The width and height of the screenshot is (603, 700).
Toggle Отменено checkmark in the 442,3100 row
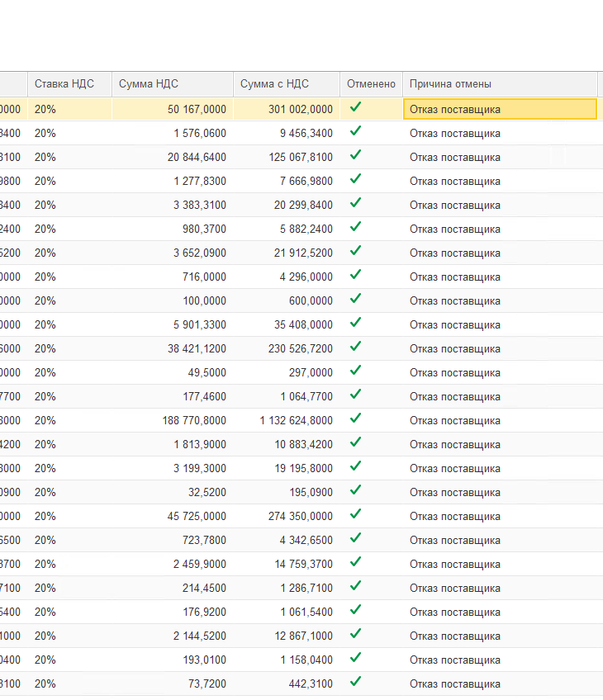pyautogui.click(x=356, y=682)
